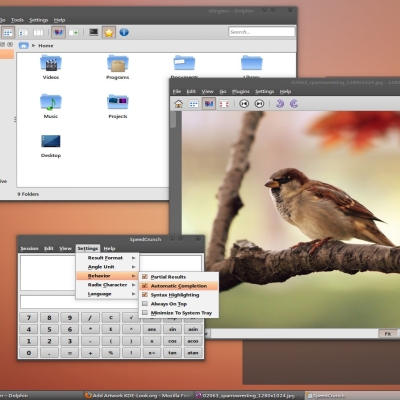The width and height of the screenshot is (400, 400).
Task: Click the acos button in SpeedCrunch
Action: [193, 341]
